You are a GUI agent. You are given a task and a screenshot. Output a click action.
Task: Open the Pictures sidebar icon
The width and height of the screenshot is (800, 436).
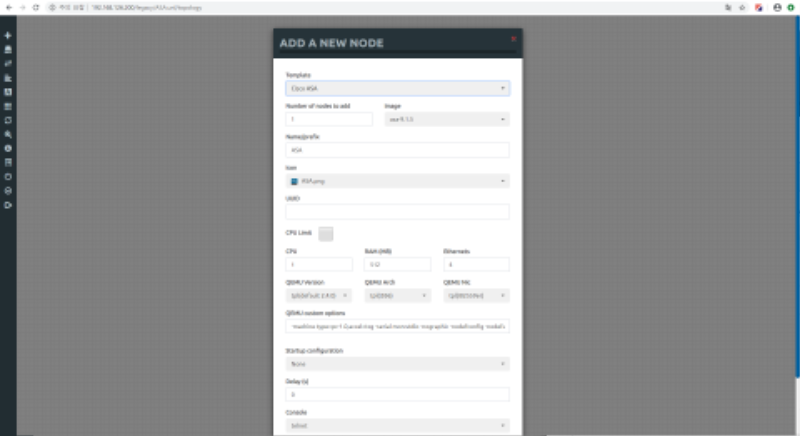tap(8, 92)
